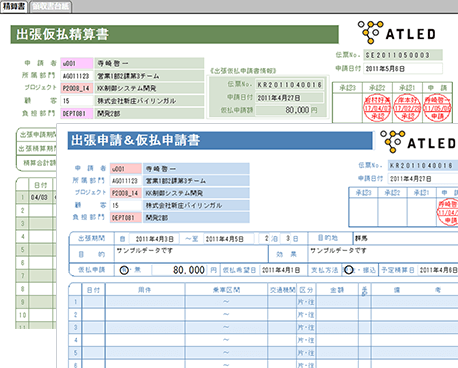
Task: Click the trip end date 2011年4月5日
Action: [x=228, y=239]
